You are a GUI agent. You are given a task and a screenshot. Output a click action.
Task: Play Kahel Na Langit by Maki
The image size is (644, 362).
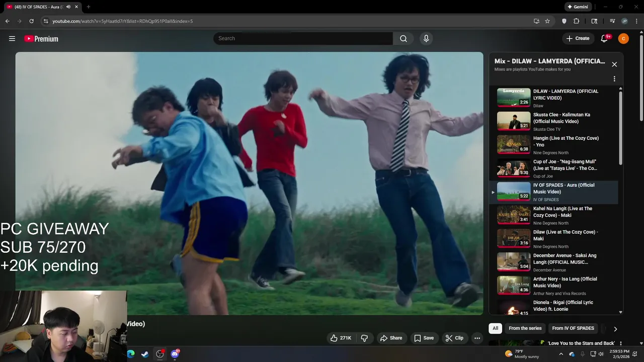[x=553, y=215]
